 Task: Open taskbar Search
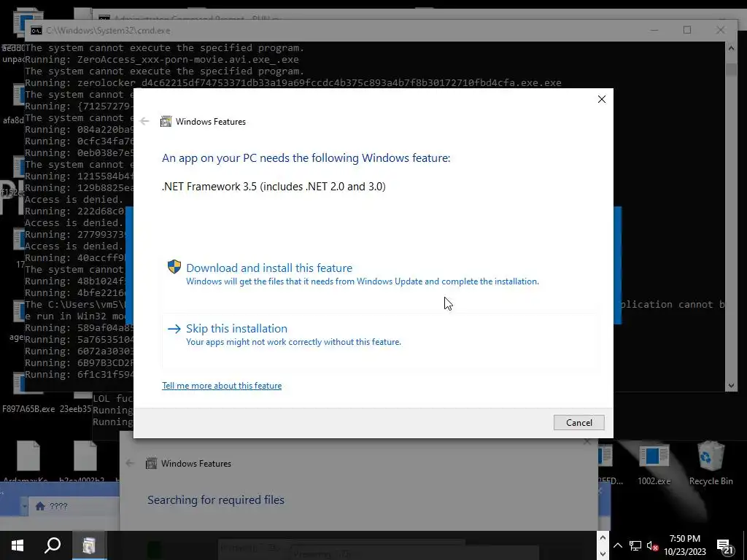(53, 545)
